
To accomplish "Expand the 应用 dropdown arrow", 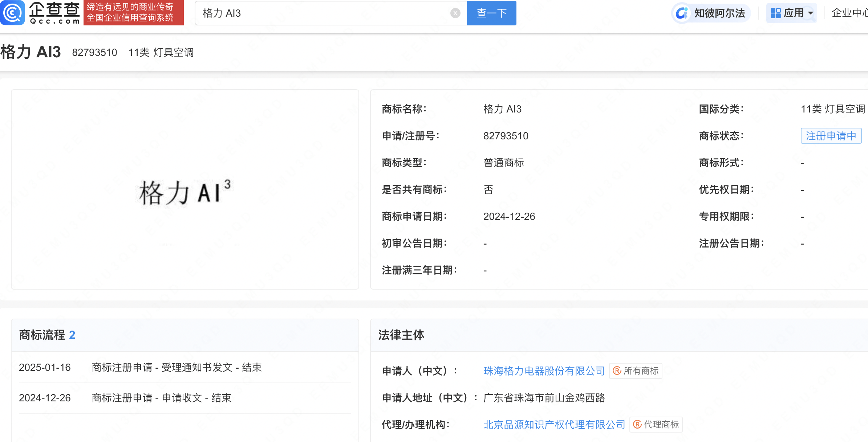I will (x=810, y=13).
